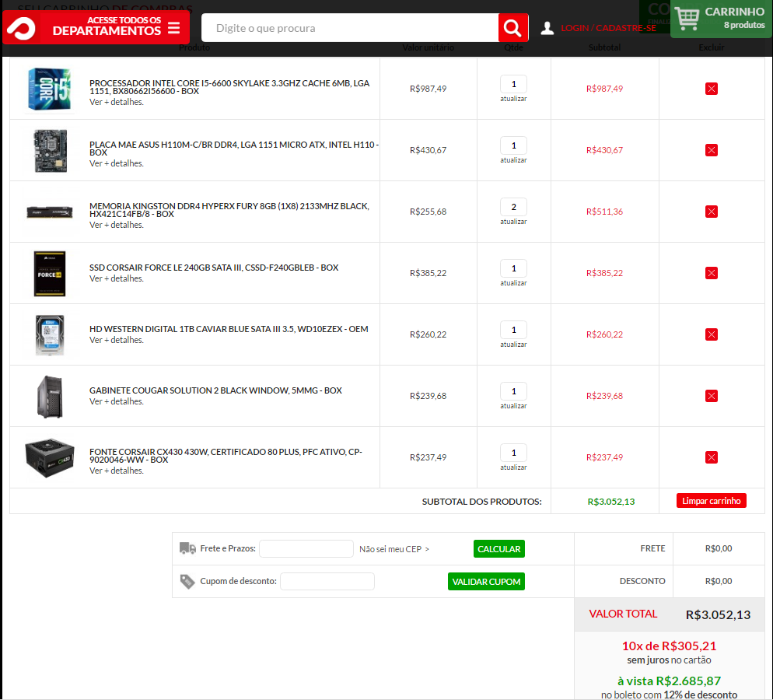Edit quantity field for Corsair CX430 power supply
The height and width of the screenshot is (700, 773).
coord(513,453)
